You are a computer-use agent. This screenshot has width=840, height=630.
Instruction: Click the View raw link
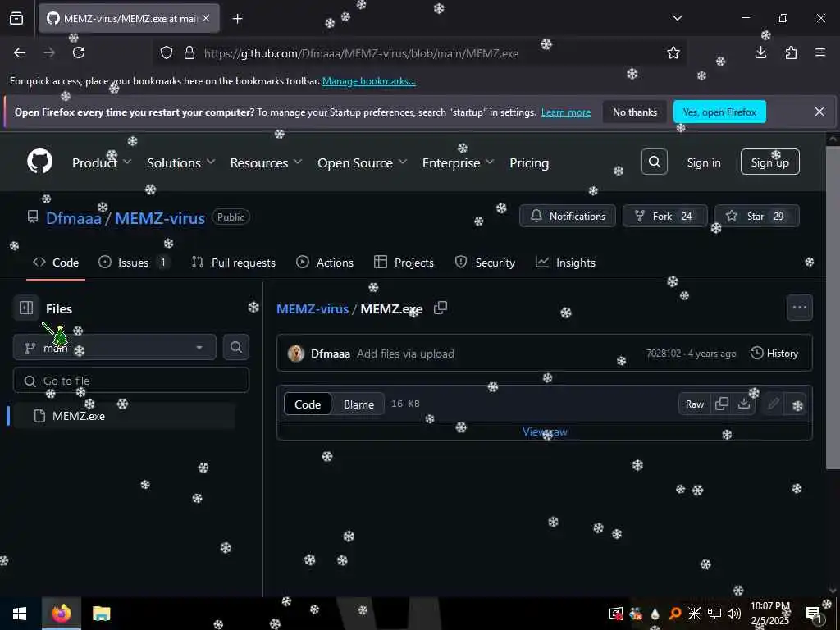coord(545,431)
